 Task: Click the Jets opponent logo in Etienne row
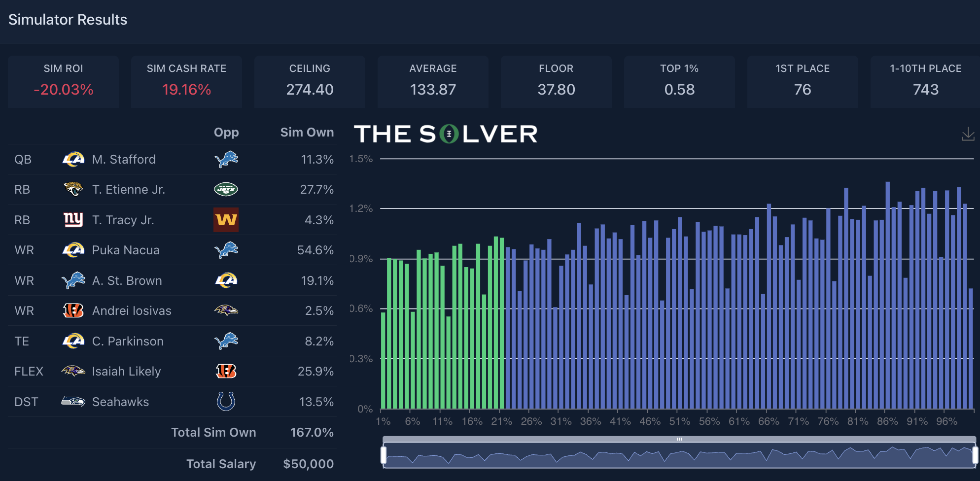coord(226,189)
